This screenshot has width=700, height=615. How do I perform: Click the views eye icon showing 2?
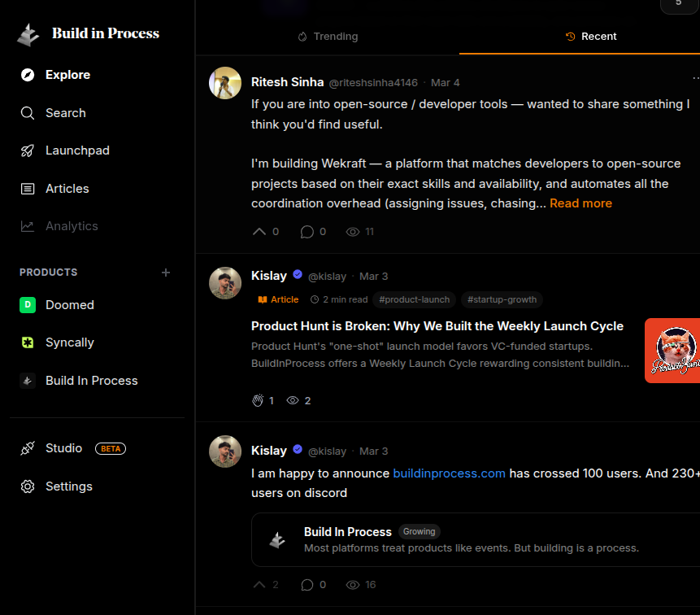tap(293, 400)
